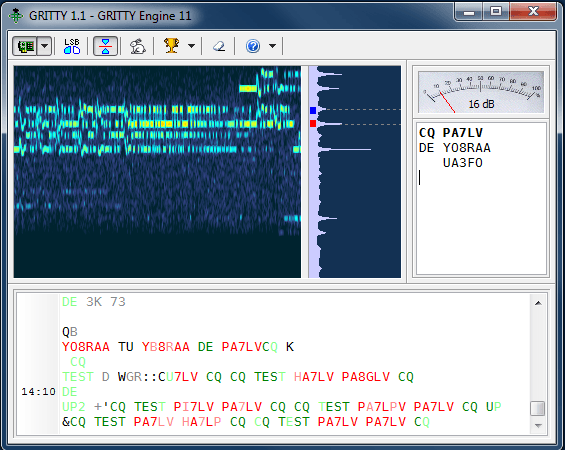The width and height of the screenshot is (565, 450).
Task: Close the GRITTY window
Action: click(x=534, y=12)
